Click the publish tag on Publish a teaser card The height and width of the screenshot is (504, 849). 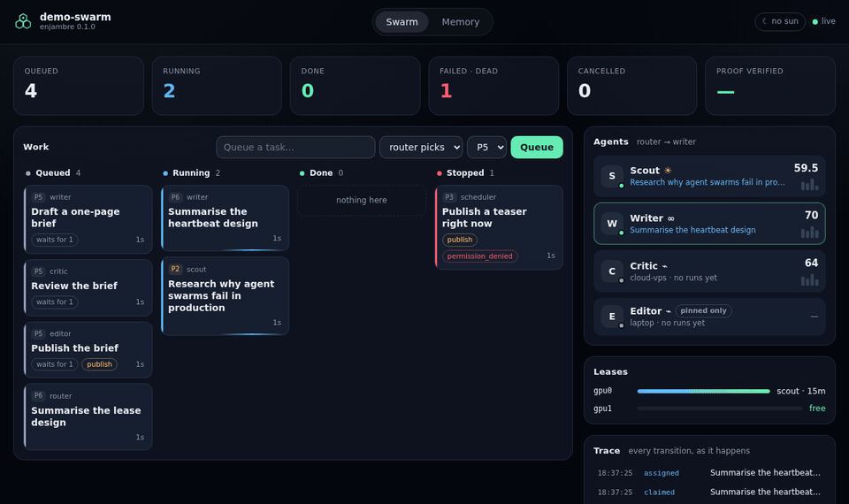point(460,240)
